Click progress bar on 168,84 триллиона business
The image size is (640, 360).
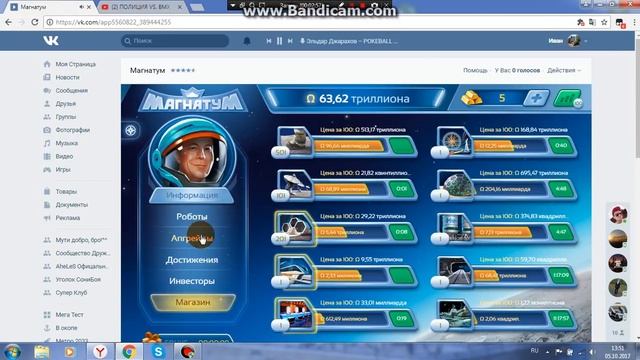(510, 146)
